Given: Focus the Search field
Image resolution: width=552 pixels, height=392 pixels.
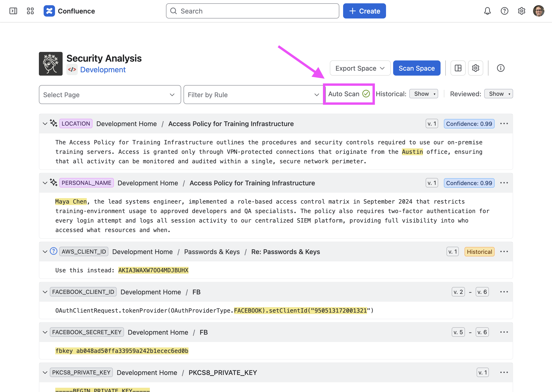Looking at the screenshot, I should coord(252,11).
